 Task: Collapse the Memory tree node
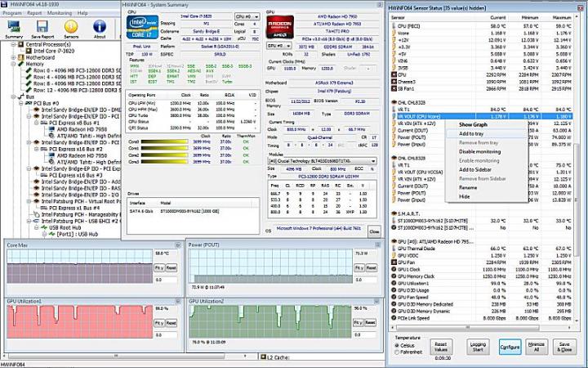point(14,65)
